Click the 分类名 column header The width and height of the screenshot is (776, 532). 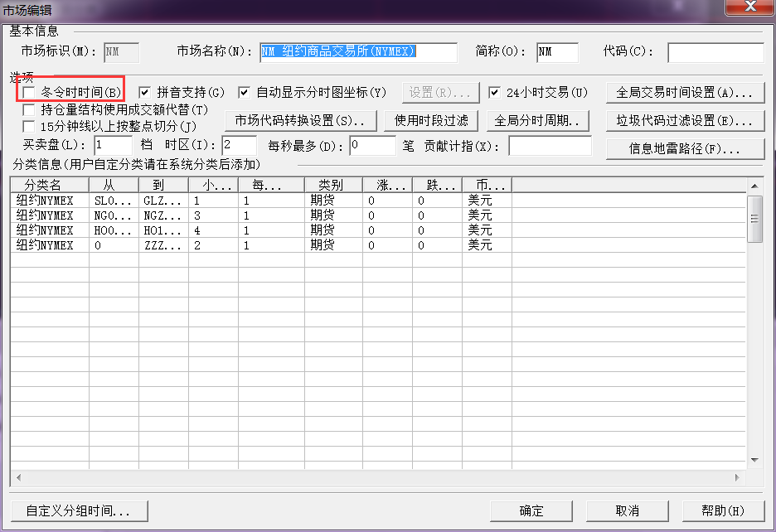[50, 185]
